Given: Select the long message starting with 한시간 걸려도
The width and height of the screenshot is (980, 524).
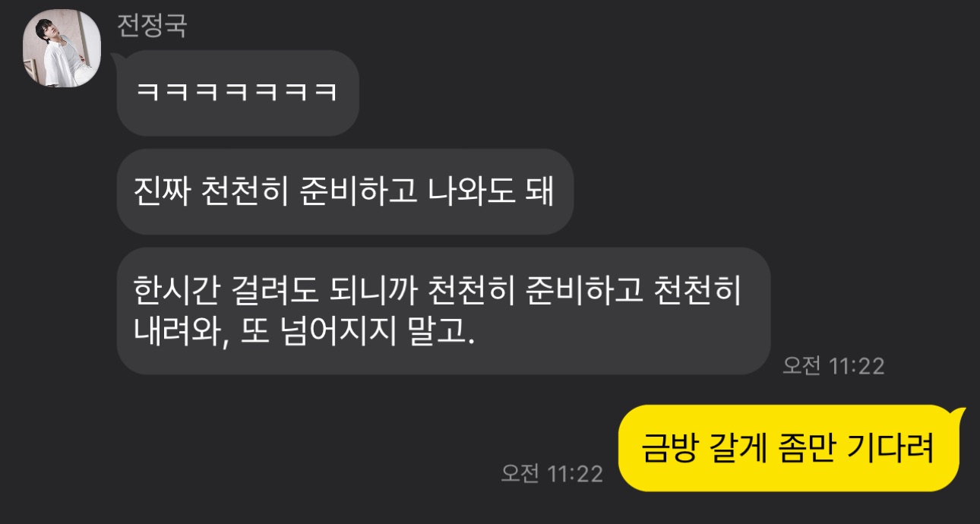Looking at the screenshot, I should [x=444, y=311].
